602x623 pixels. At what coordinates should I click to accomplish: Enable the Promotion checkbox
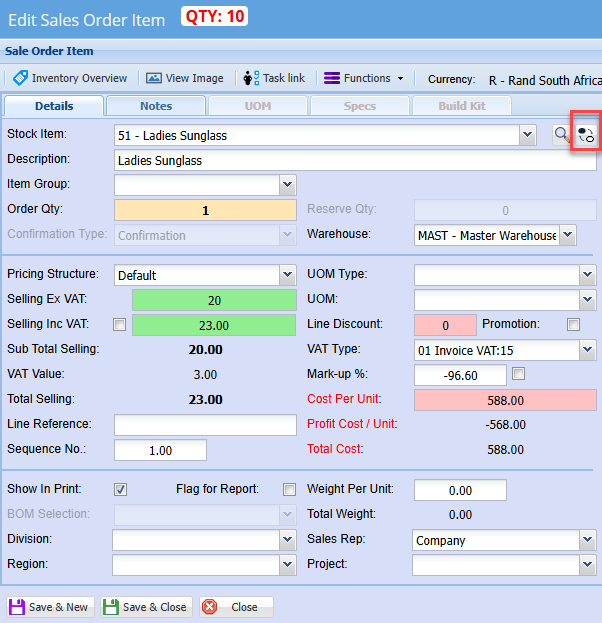[573, 324]
